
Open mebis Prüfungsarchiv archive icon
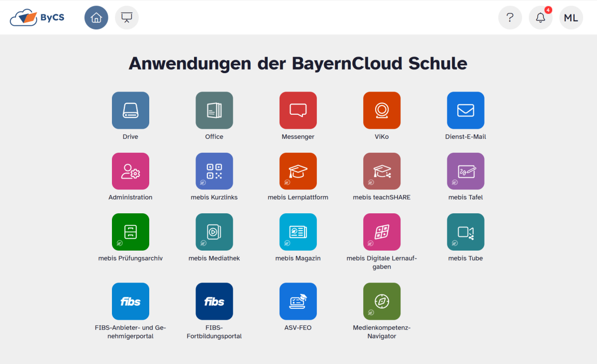(x=130, y=232)
